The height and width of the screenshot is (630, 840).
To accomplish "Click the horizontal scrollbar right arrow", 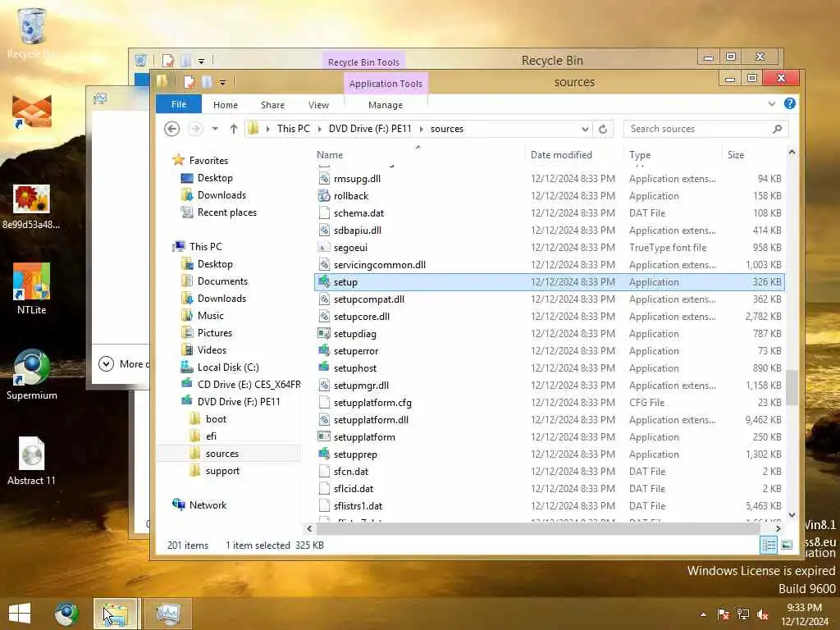I will pos(778,529).
